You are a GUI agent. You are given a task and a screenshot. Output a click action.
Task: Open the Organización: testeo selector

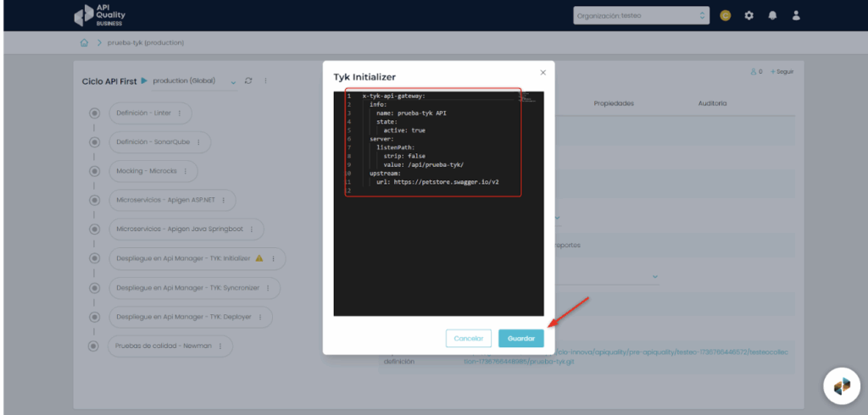[641, 15]
